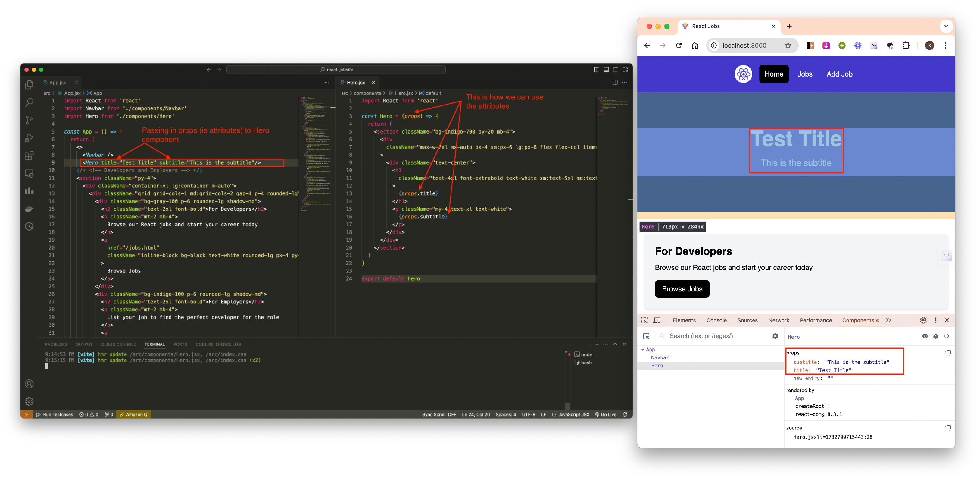Toggle DevTools device toolbar
The height and width of the screenshot is (481, 980).
pos(657,320)
